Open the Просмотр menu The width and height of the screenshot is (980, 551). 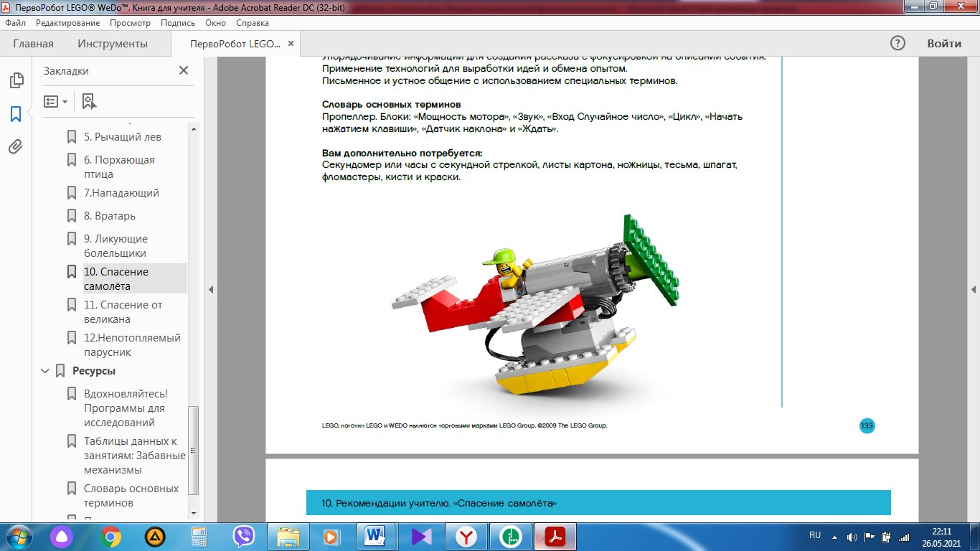pos(131,23)
